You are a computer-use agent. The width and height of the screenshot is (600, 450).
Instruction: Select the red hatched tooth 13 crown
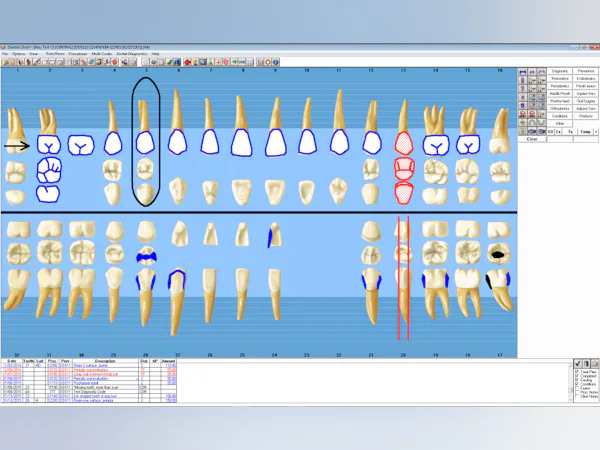(x=404, y=143)
